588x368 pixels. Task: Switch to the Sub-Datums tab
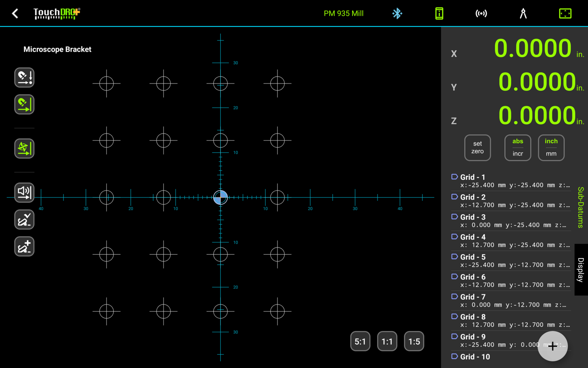(x=581, y=207)
